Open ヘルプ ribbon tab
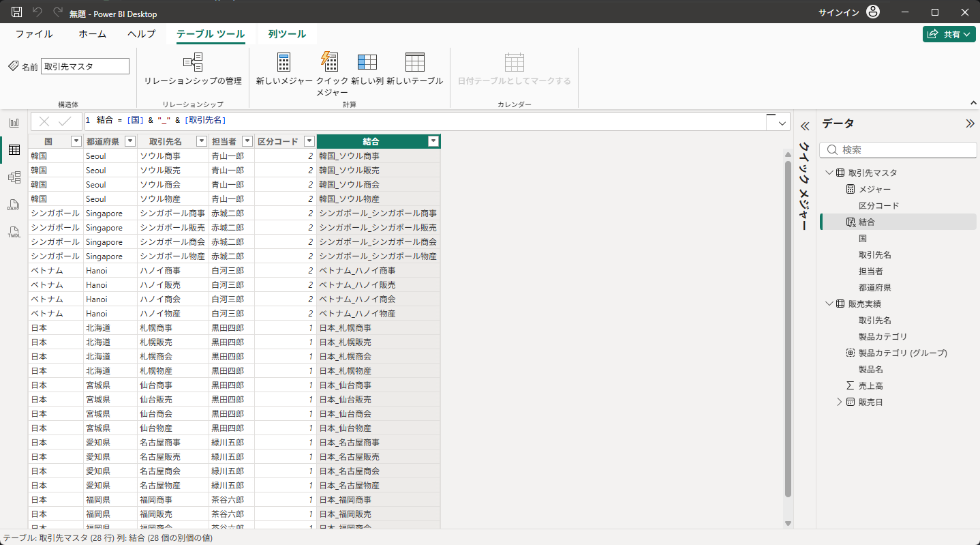 coord(141,34)
